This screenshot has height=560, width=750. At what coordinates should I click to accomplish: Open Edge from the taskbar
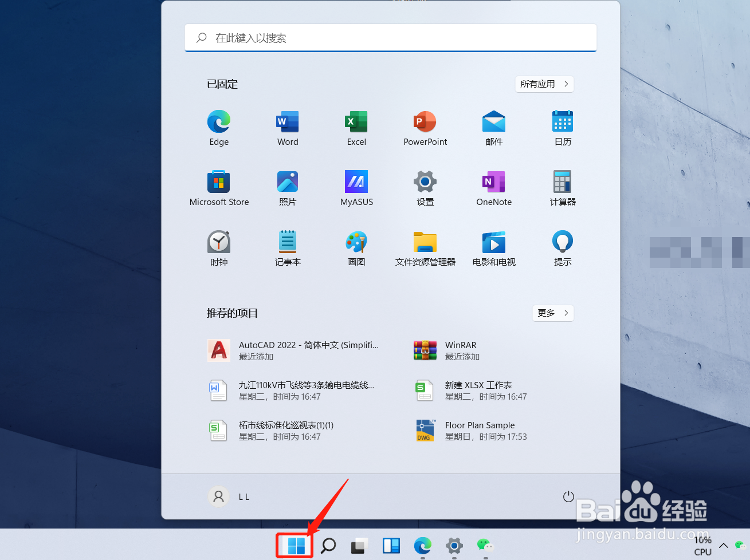[x=423, y=546]
